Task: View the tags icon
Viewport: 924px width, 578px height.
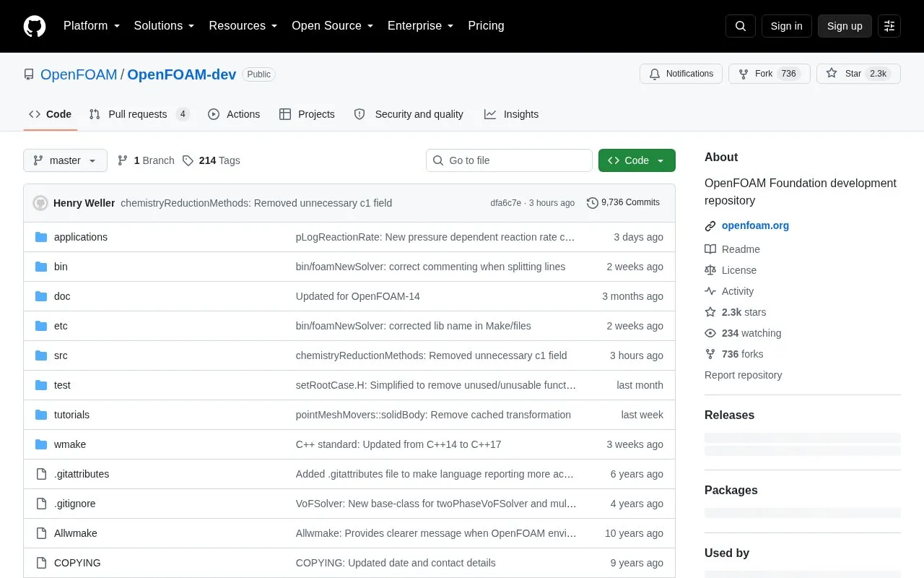Action: coord(188,160)
